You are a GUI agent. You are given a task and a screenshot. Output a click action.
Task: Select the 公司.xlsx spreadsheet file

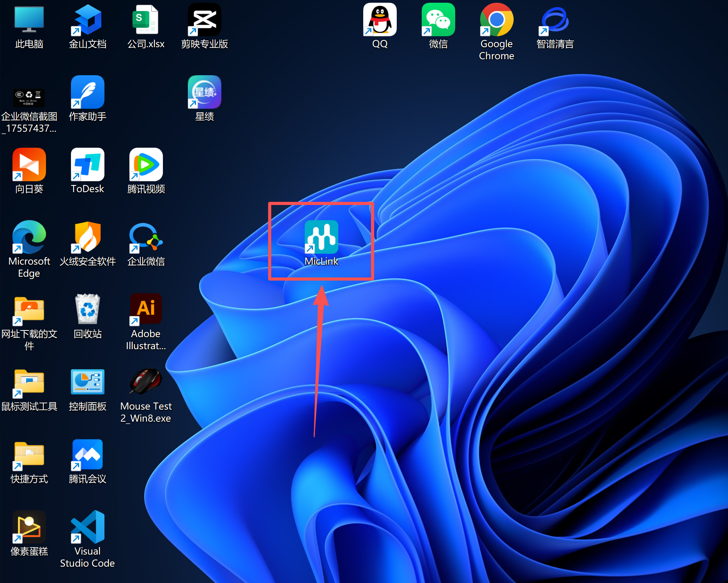(x=146, y=20)
